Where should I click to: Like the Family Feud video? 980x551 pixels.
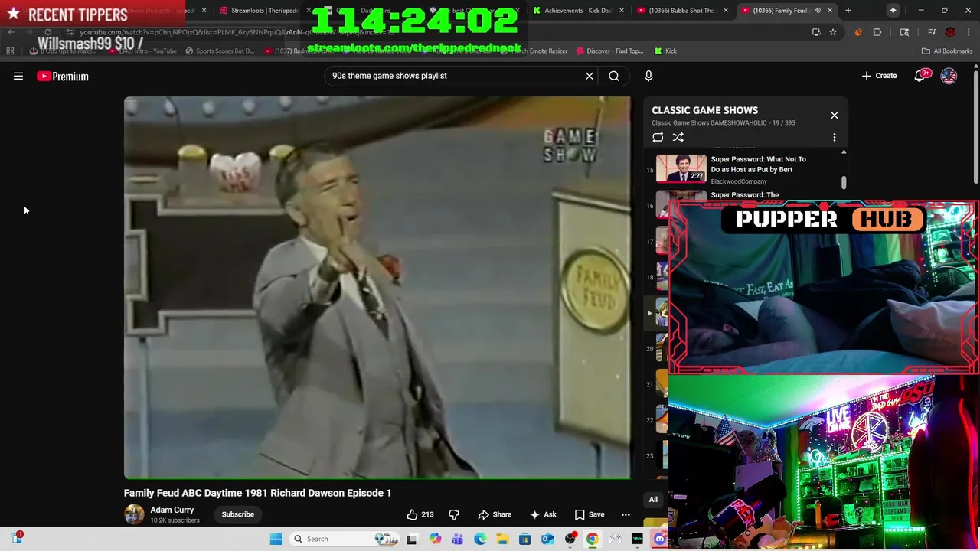[420, 514]
